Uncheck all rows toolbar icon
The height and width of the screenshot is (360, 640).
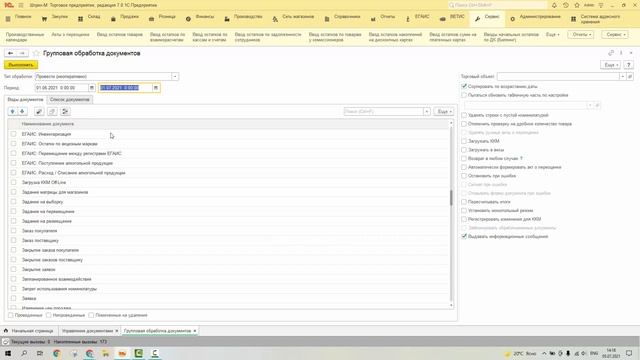tap(52, 111)
